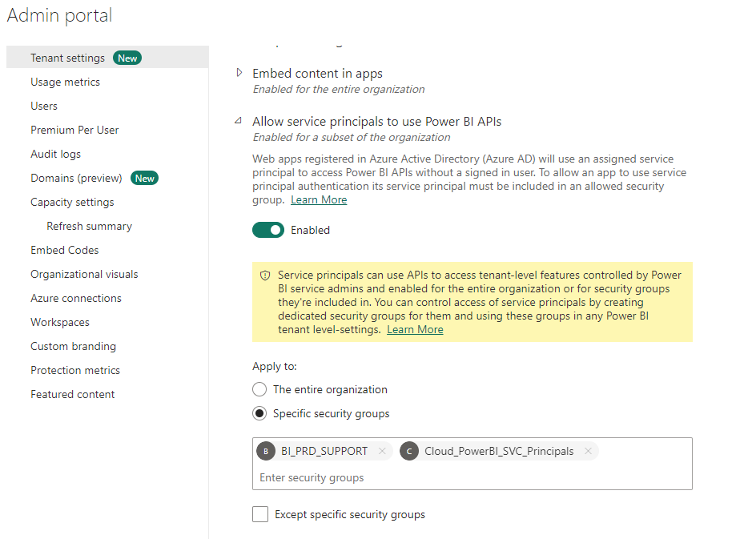Remove the Cloud_PowerBI_SVC_Principals group chip

click(x=588, y=451)
